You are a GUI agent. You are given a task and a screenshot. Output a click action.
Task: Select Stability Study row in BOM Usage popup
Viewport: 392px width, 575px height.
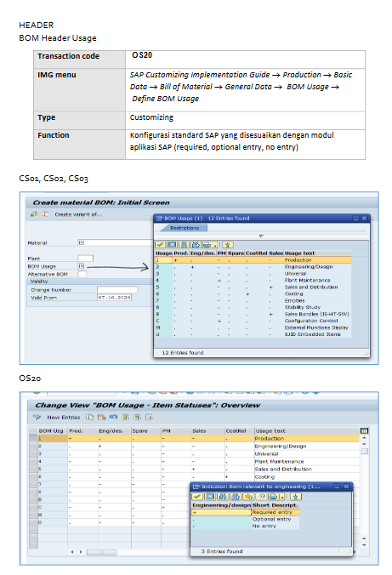point(253,307)
